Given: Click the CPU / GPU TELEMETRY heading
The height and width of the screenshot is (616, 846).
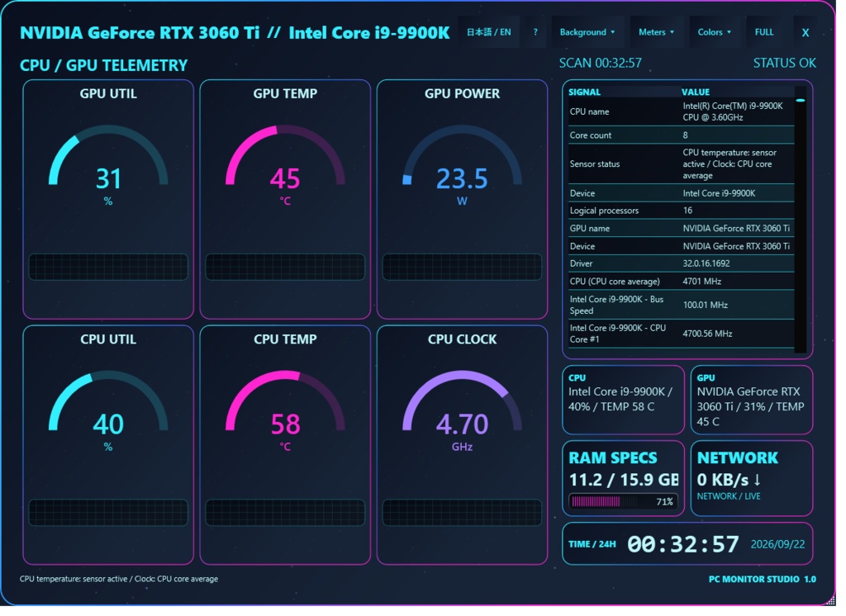Looking at the screenshot, I should click(x=105, y=66).
